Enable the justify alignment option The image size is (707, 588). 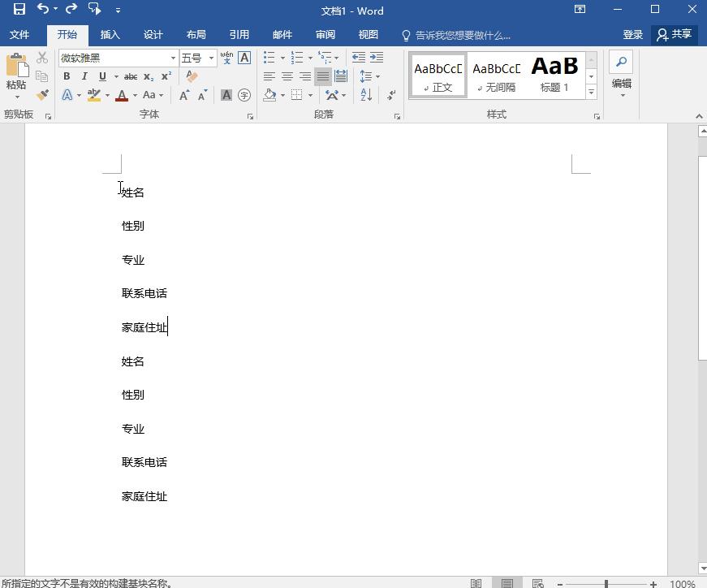tap(322, 76)
